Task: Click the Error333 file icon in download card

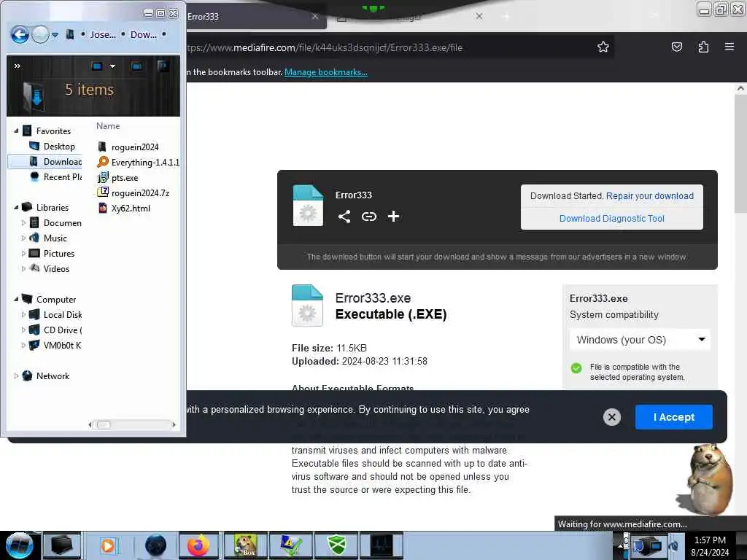Action: coord(308,205)
